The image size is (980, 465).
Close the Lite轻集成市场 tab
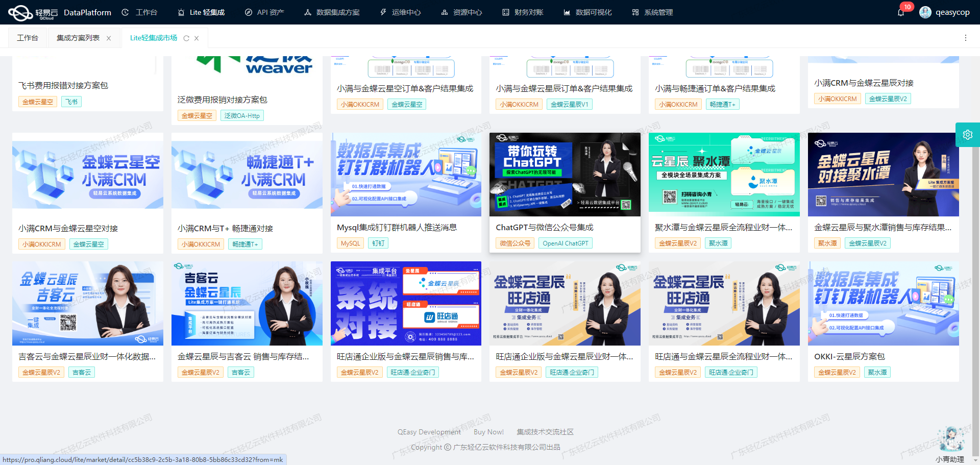click(197, 38)
